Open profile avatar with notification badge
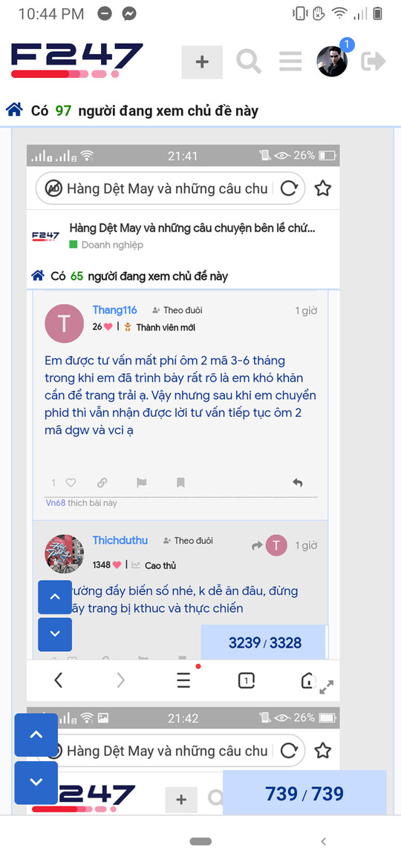This screenshot has height=868, width=401. [x=333, y=60]
